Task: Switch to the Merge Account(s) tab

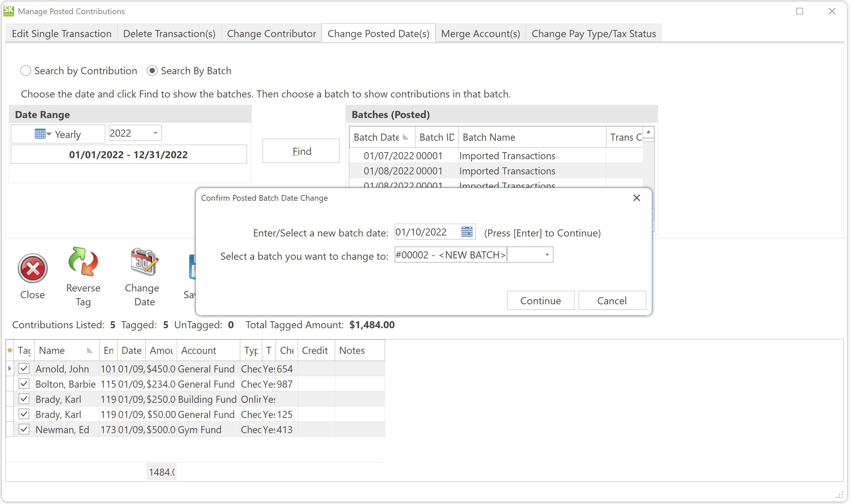Action: click(x=481, y=33)
